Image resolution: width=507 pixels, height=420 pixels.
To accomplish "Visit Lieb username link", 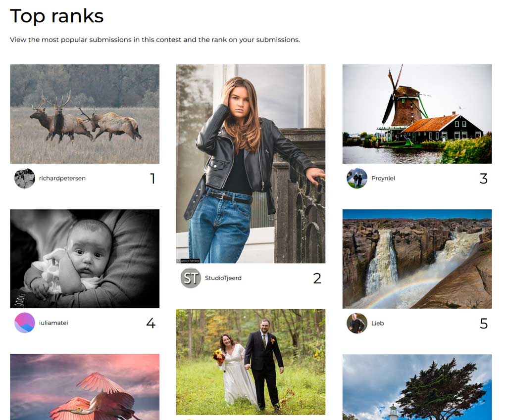I will pos(378,324).
